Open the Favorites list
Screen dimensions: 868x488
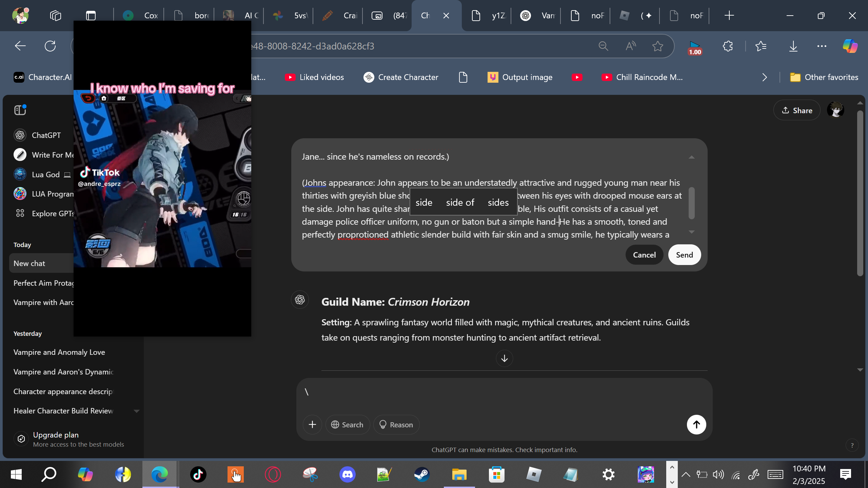pyautogui.click(x=761, y=46)
